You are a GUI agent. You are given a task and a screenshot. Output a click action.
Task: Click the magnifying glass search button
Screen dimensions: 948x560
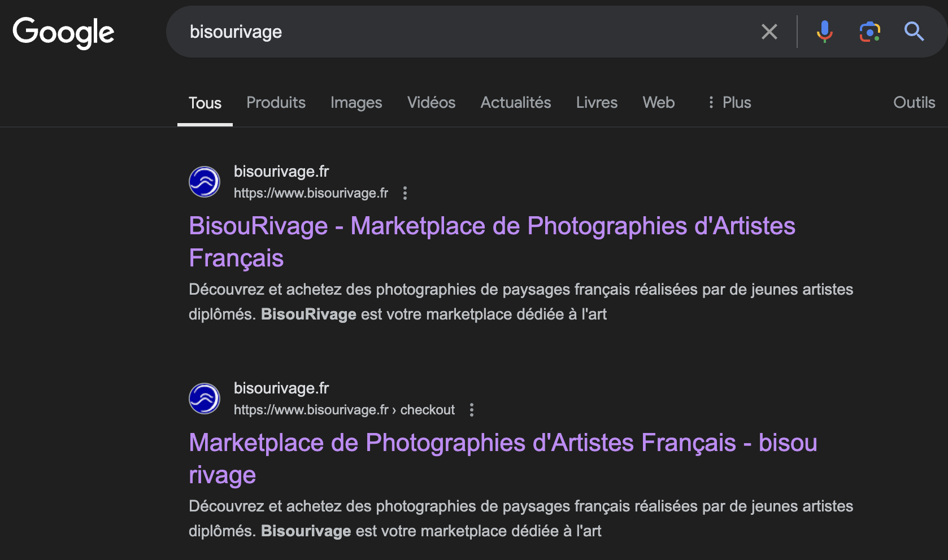point(914,32)
